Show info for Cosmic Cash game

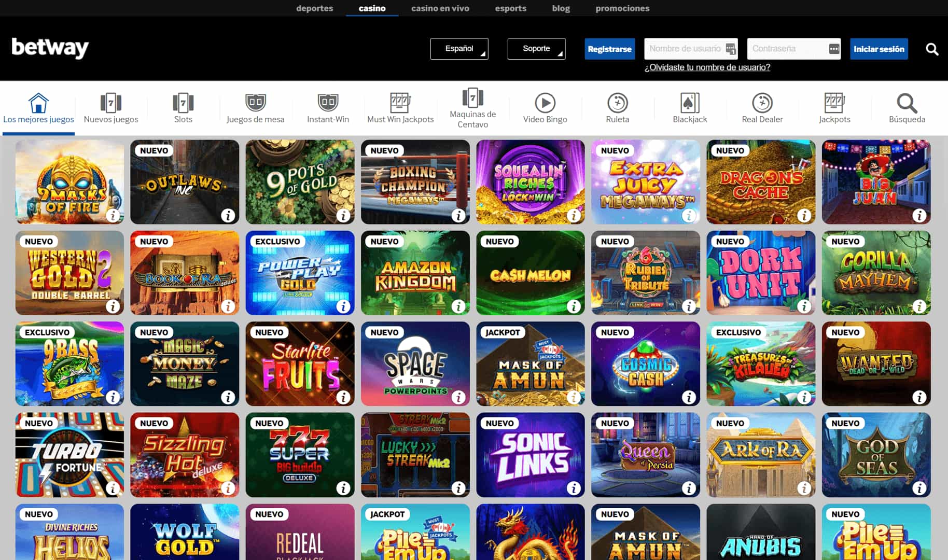(x=688, y=397)
